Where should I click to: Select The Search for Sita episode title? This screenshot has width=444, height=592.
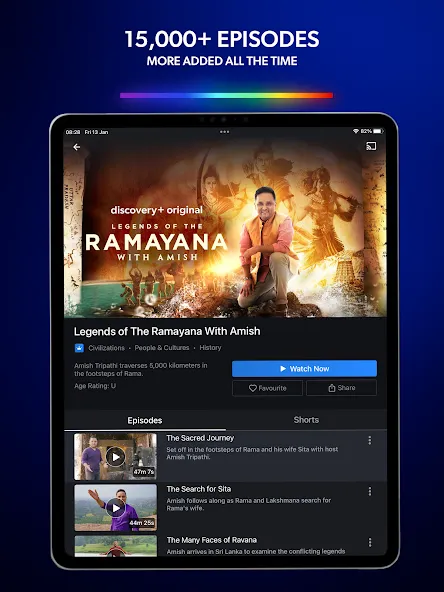pyautogui.click(x=199, y=489)
